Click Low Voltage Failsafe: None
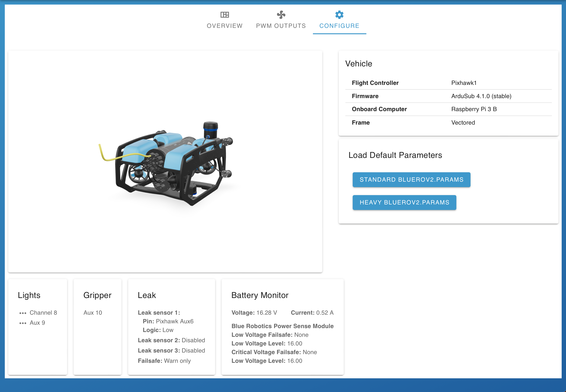The width and height of the screenshot is (566, 392). [x=270, y=335]
